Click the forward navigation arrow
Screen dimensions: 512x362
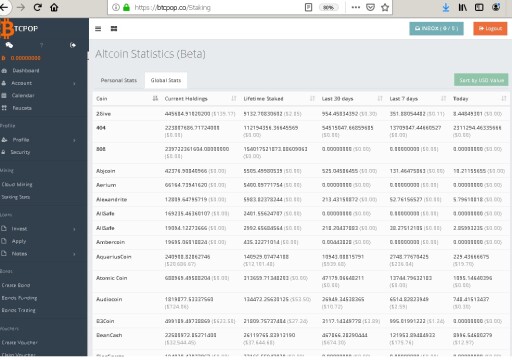point(21,7)
